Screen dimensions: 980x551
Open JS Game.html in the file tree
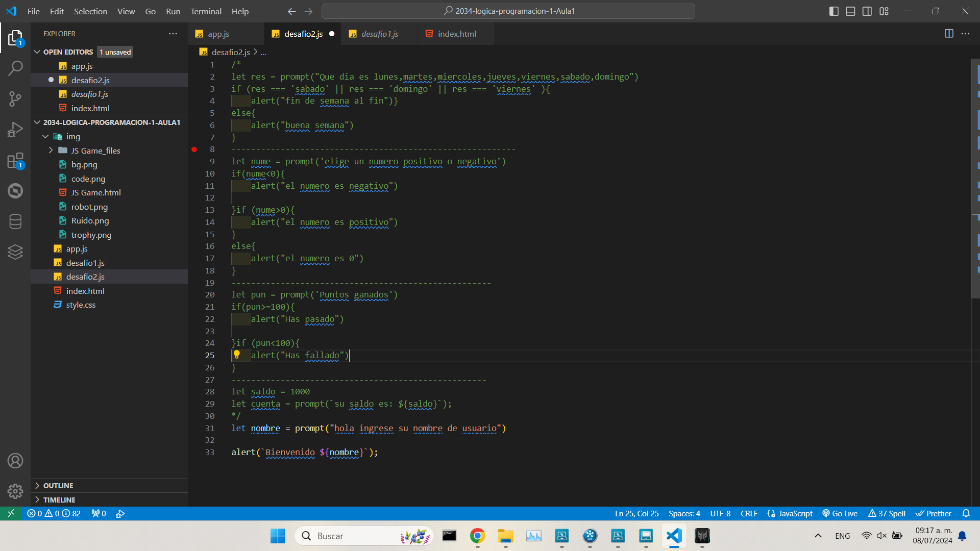pyautogui.click(x=96, y=192)
